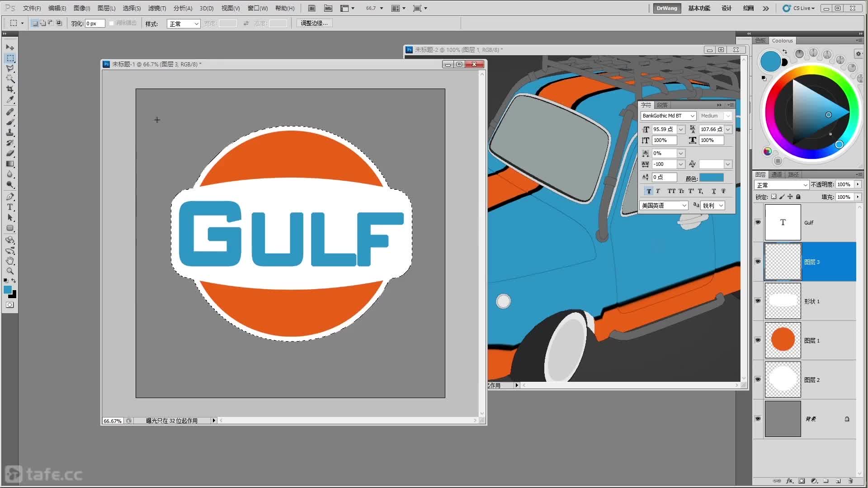Select the History Brush tool
868x488 pixels.
point(10,143)
